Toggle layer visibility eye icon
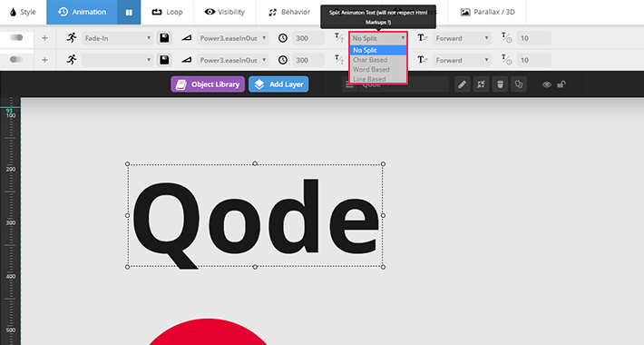The width and height of the screenshot is (644, 345). point(546,84)
